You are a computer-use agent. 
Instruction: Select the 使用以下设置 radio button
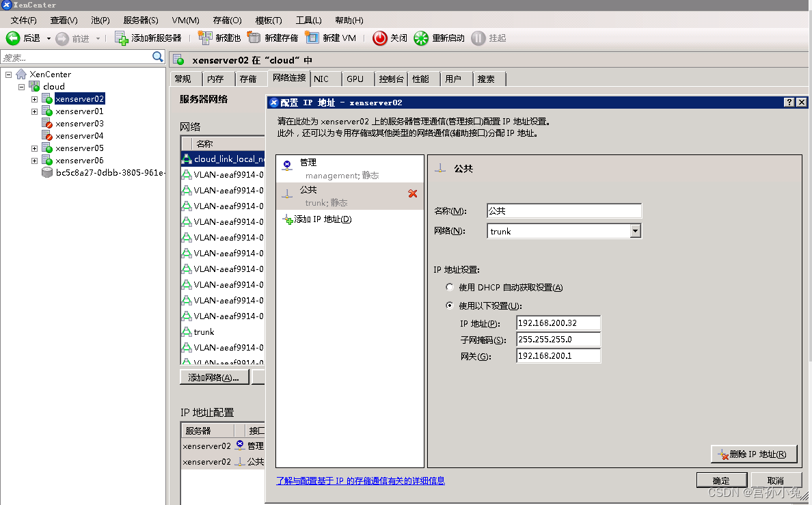449,305
